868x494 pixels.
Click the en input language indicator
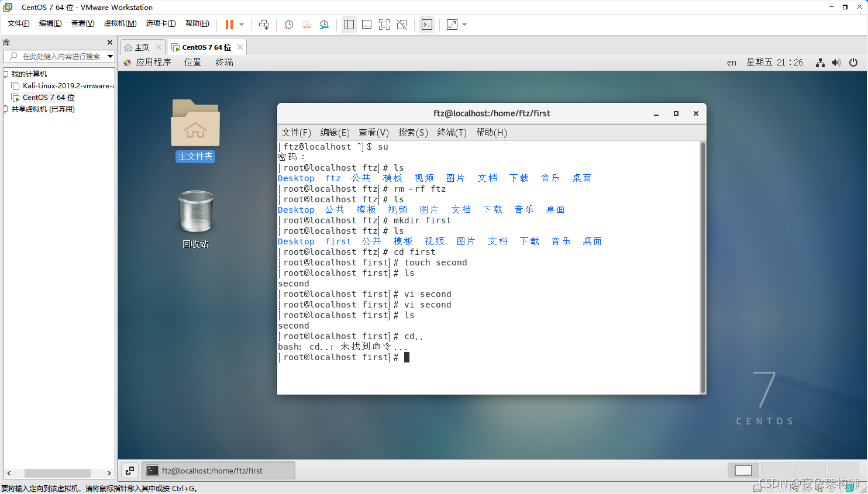731,63
